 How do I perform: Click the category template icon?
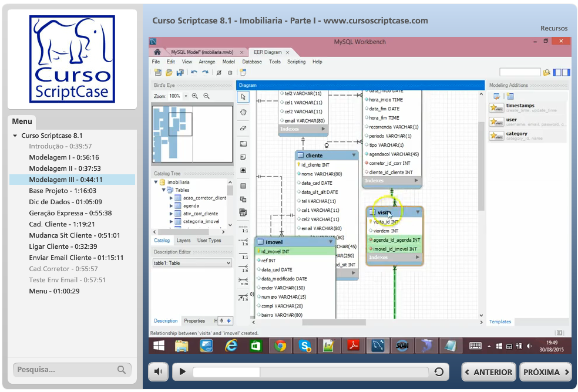coord(496,136)
